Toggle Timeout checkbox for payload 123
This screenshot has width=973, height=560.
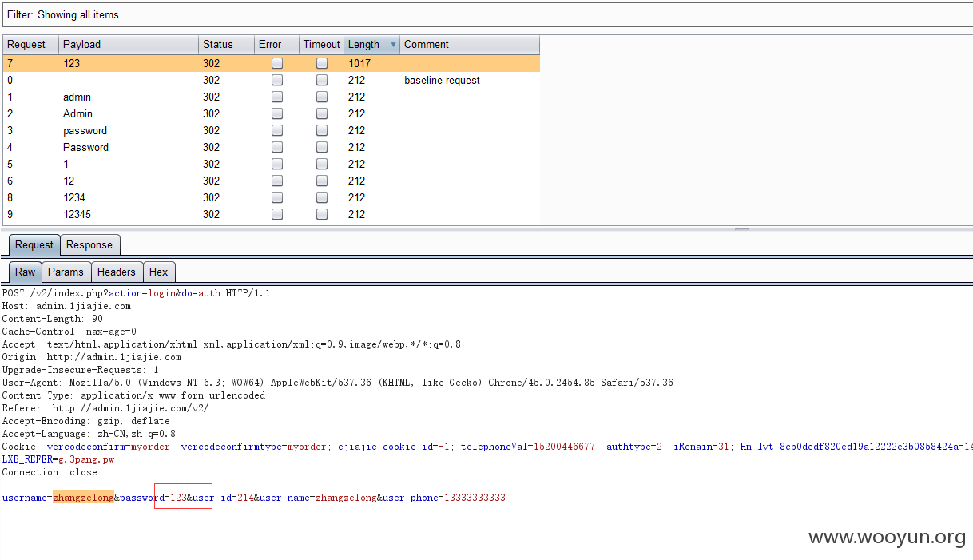coord(322,63)
